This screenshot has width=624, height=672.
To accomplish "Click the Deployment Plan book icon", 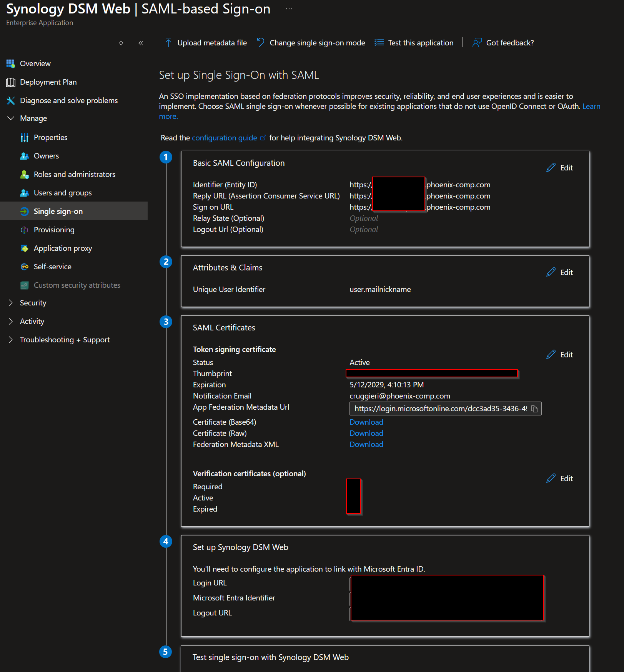I will pos(10,82).
